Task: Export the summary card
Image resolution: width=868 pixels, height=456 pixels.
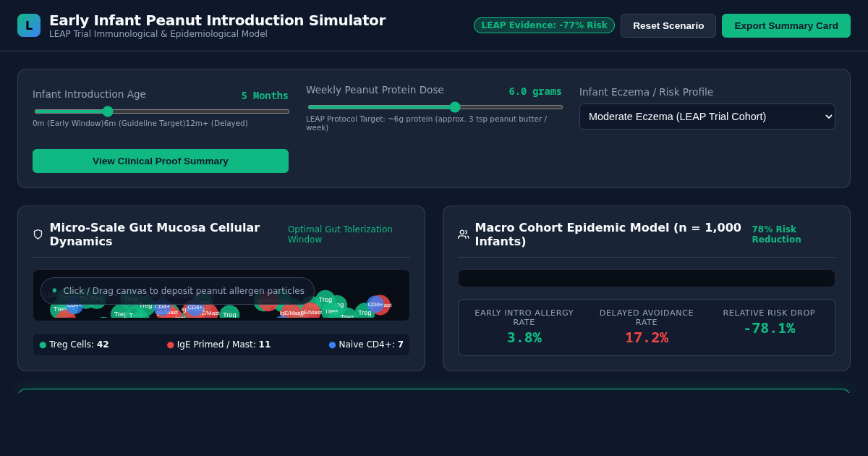Action: click(786, 25)
